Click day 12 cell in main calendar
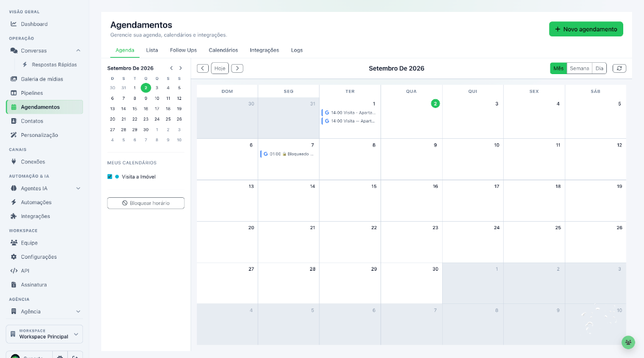Viewport: 644px width, 358px height. pyautogui.click(x=596, y=159)
